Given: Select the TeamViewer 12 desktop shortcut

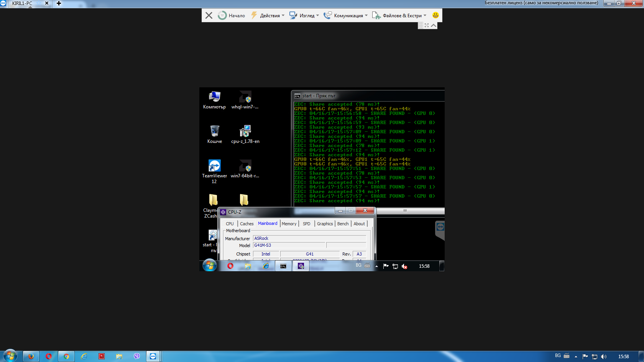Looking at the screenshot, I should click(x=214, y=172).
